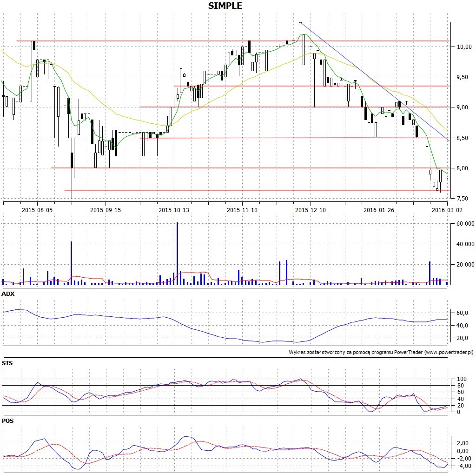Click the POS 2,00 axis value
Image resolution: width=476 pixels, height=474 pixels.
(x=463, y=443)
